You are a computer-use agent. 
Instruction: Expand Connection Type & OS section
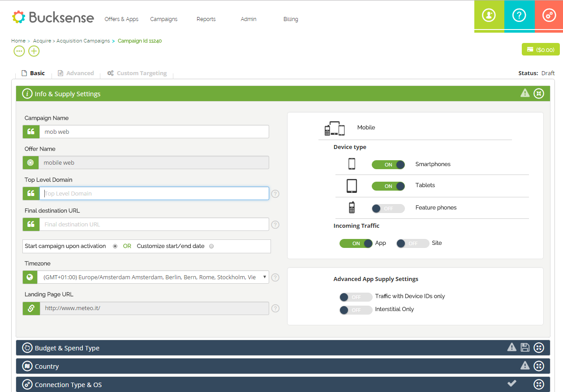539,384
